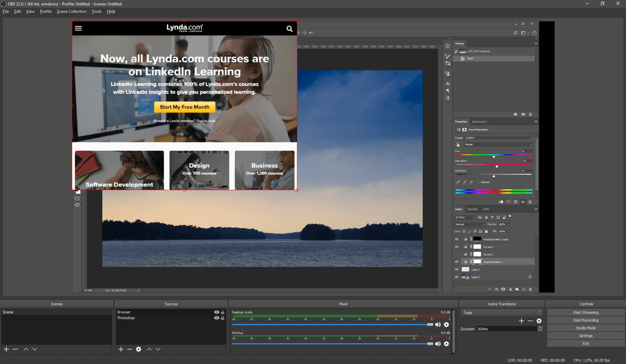Open Master channel dropdown
The image size is (626, 364).
(x=499, y=144)
